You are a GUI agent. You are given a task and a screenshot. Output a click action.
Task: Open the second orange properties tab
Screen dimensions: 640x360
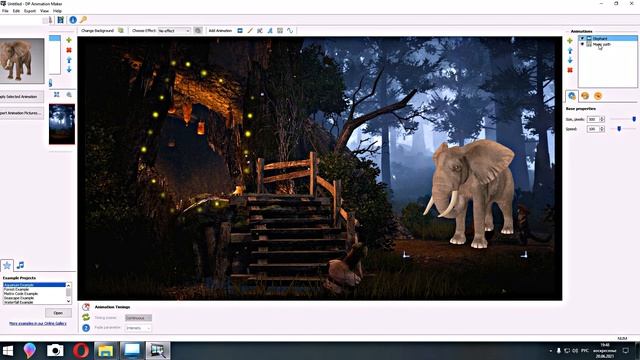click(585, 96)
